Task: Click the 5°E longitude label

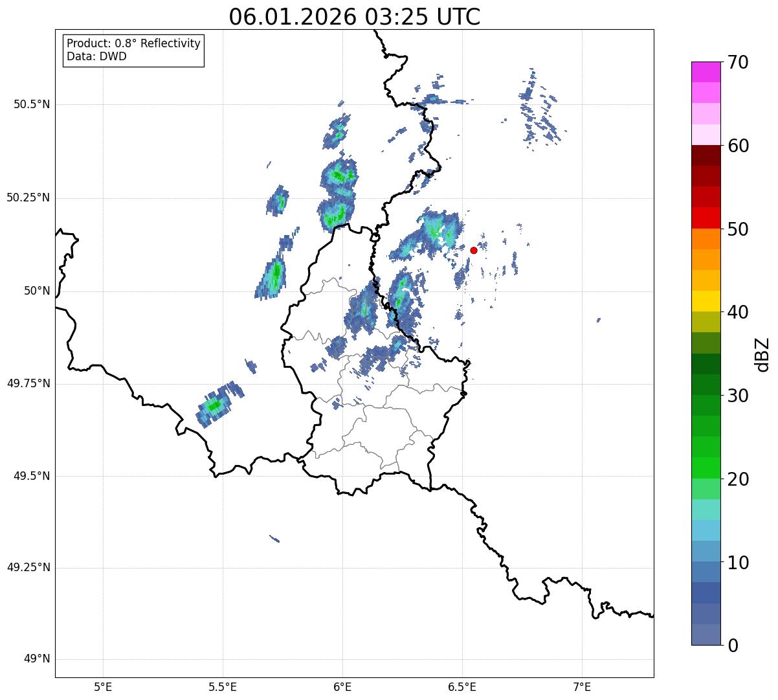Action: pos(104,687)
